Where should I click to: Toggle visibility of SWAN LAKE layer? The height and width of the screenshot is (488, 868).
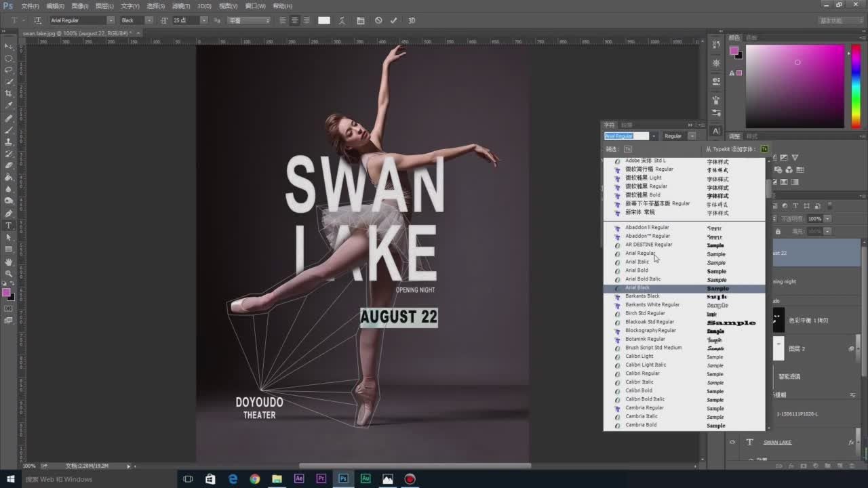(x=732, y=442)
